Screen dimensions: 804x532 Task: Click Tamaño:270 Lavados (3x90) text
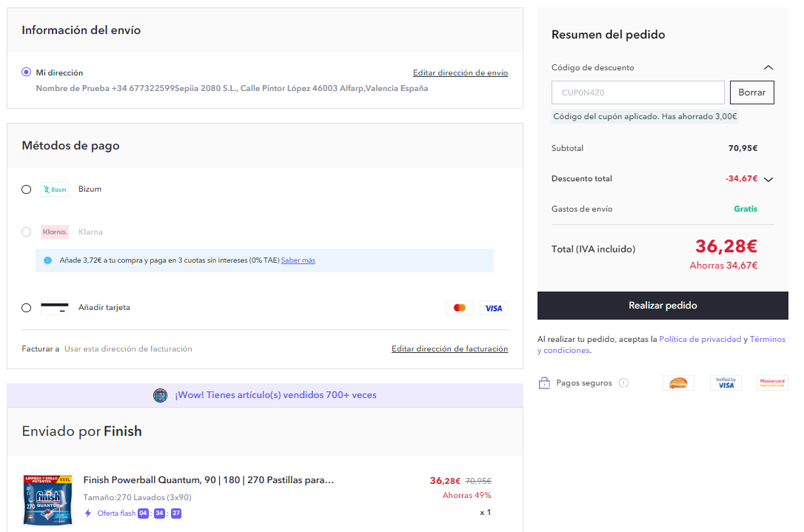tap(138, 498)
